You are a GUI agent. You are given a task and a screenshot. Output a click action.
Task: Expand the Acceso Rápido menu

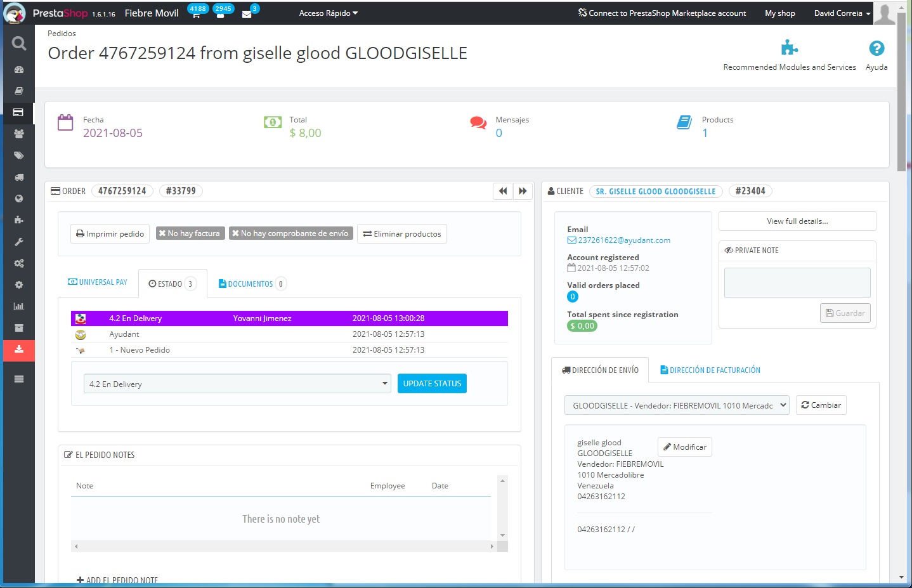click(x=328, y=13)
